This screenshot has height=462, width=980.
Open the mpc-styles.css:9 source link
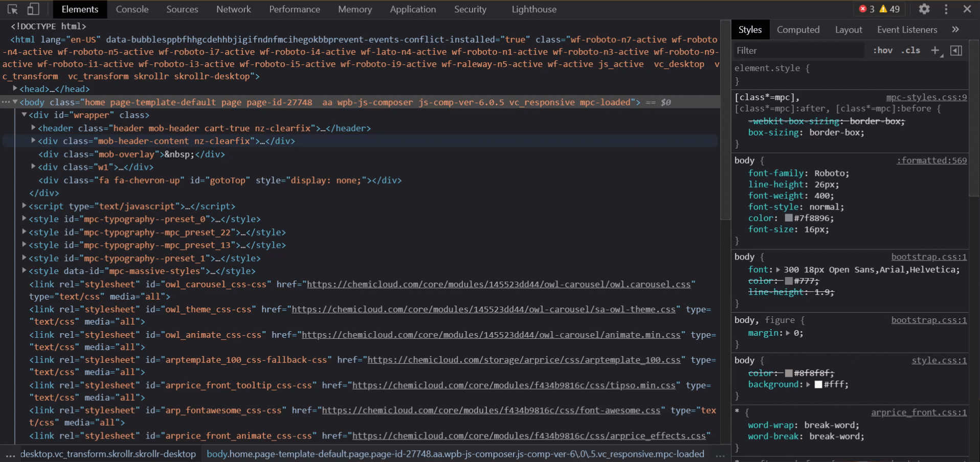tap(926, 97)
